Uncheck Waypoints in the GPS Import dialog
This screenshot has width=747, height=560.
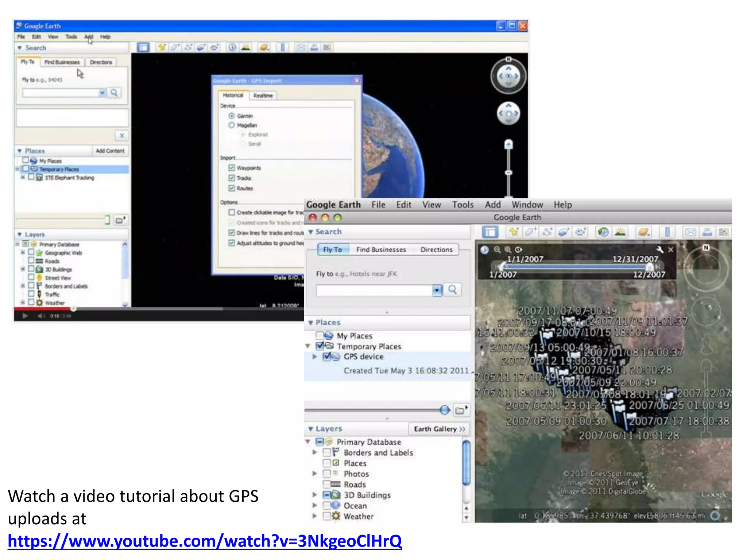[x=232, y=168]
